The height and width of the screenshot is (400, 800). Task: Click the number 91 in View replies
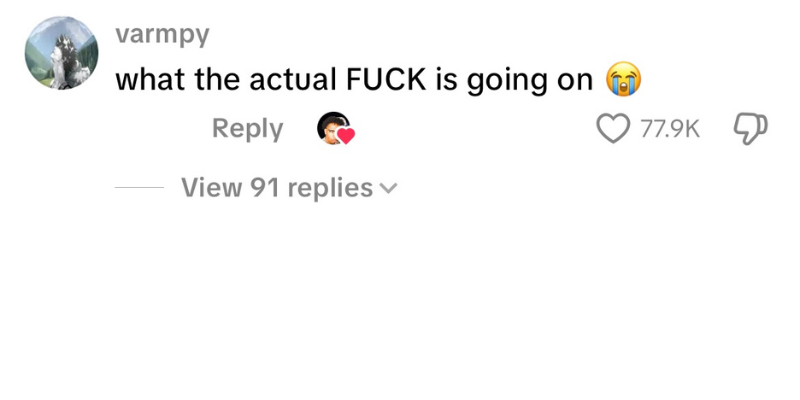(x=265, y=187)
